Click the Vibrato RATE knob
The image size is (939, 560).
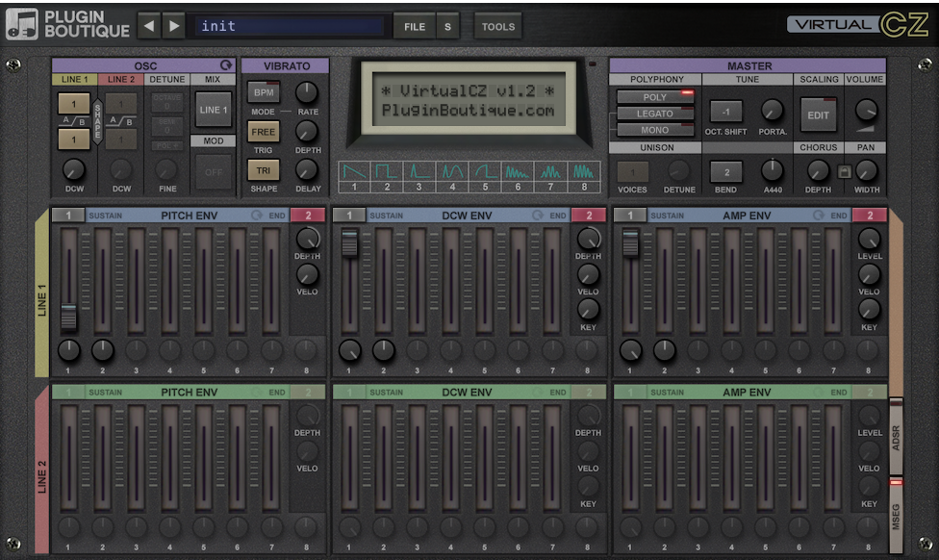[x=307, y=92]
